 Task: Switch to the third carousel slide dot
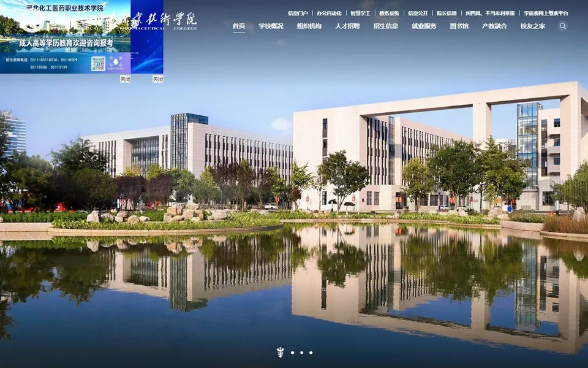coord(301,353)
